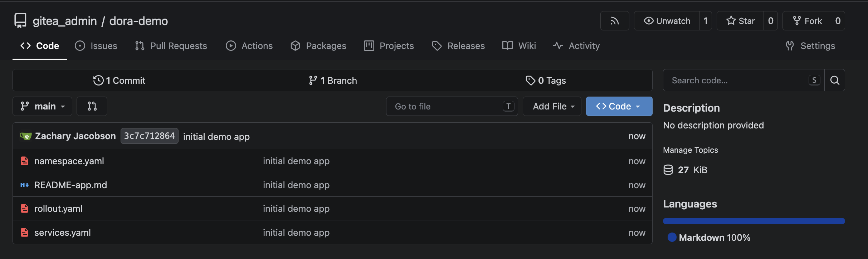Open the Releases tab
The image size is (868, 259).
458,46
